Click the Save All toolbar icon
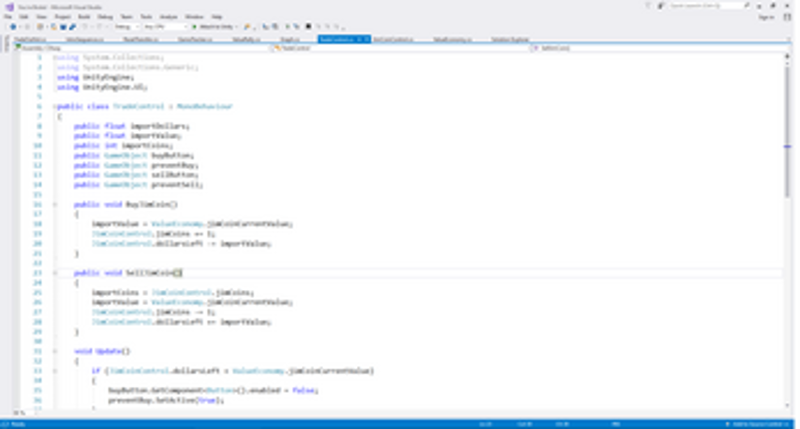 click(72, 27)
